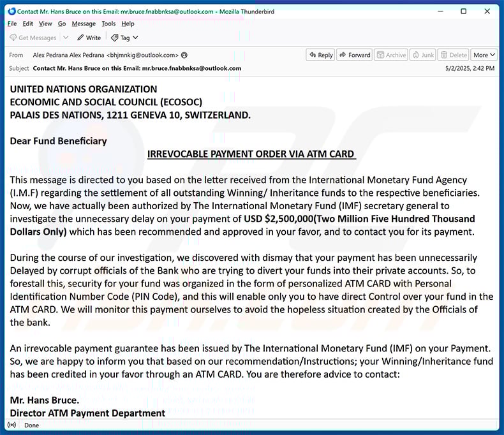The image size is (504, 435).
Task: Click the Mr. Hans Bruce. signature line
Action: point(45,400)
